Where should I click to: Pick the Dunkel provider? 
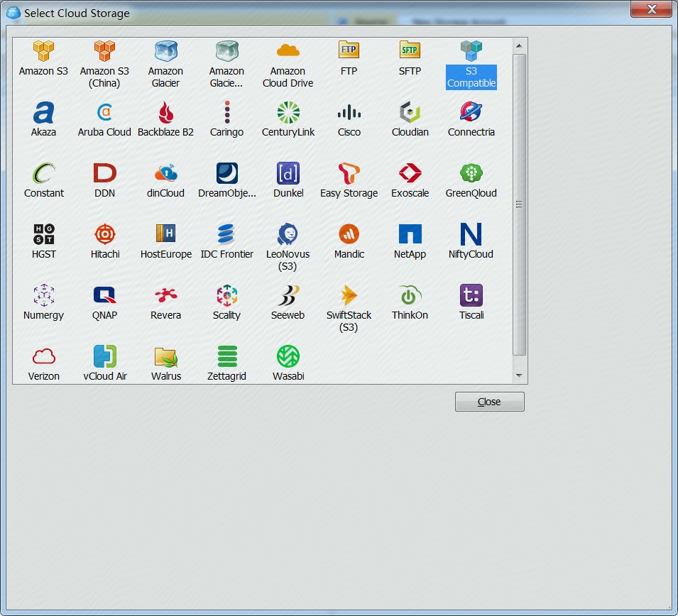click(x=288, y=173)
